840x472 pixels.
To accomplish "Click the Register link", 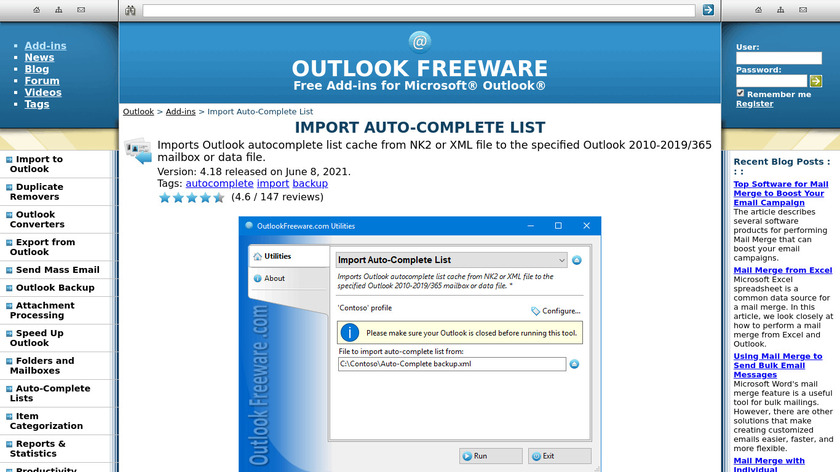I will (x=754, y=103).
